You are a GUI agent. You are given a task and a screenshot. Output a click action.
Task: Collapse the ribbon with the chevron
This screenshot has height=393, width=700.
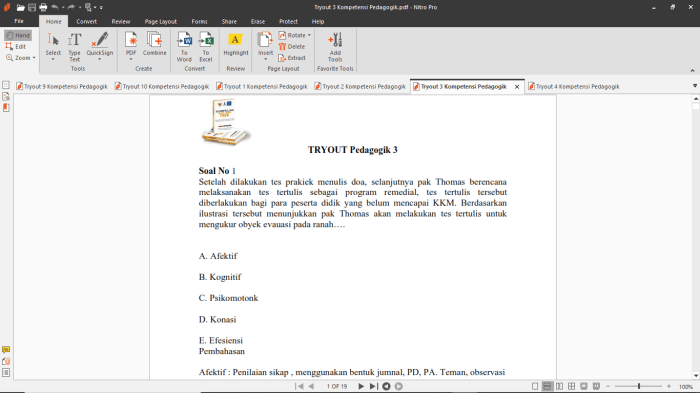[x=692, y=71]
